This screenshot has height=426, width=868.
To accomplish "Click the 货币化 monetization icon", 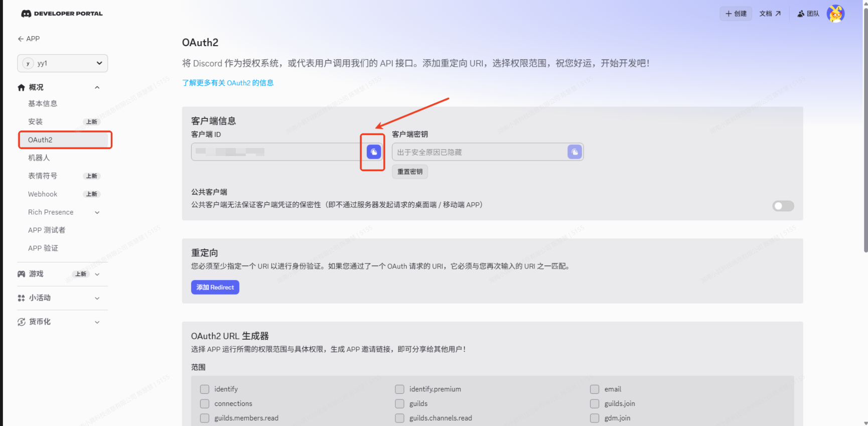I will pyautogui.click(x=21, y=322).
